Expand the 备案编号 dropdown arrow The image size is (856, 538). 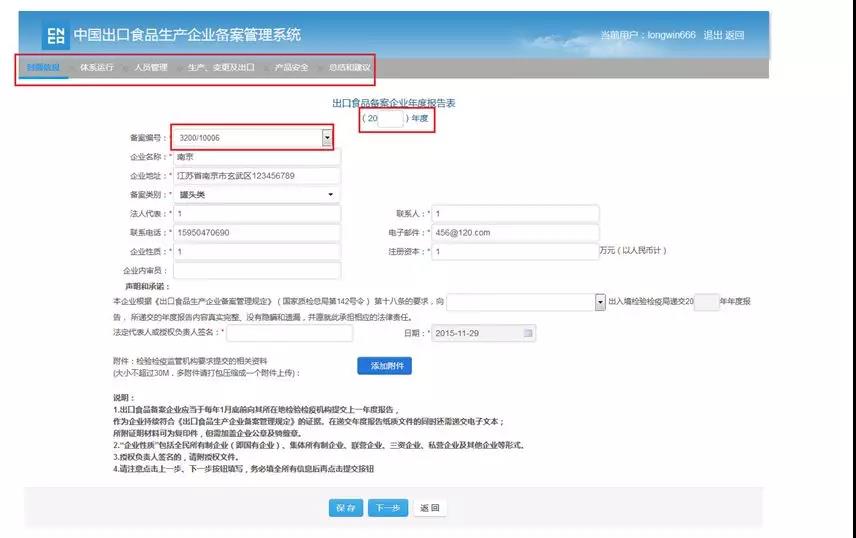point(326,138)
